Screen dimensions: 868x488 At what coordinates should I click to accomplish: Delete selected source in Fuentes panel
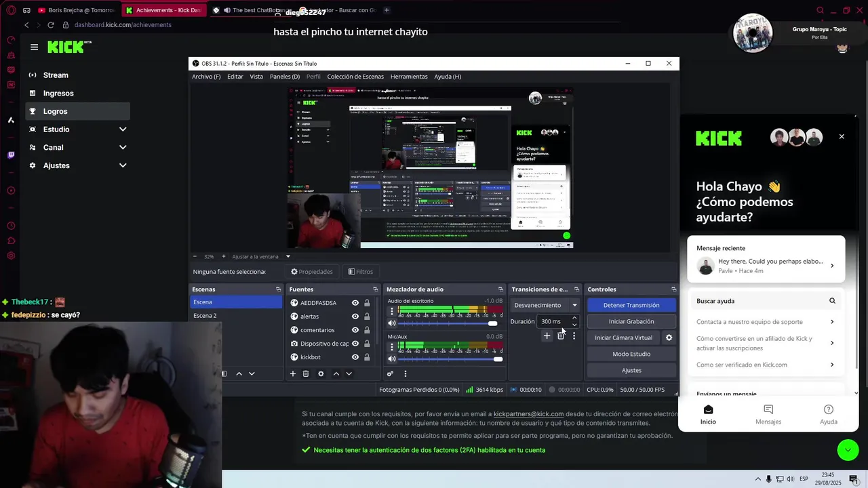point(306,373)
